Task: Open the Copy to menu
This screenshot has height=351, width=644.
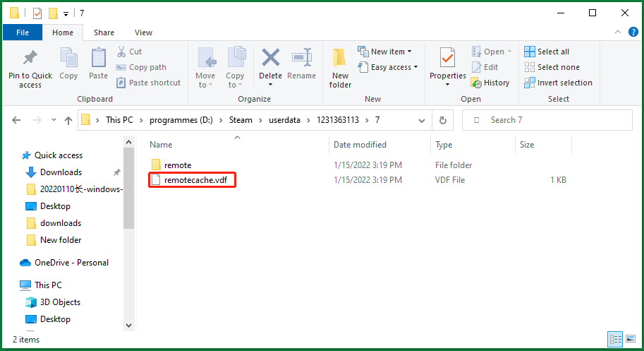Action: 234,69
